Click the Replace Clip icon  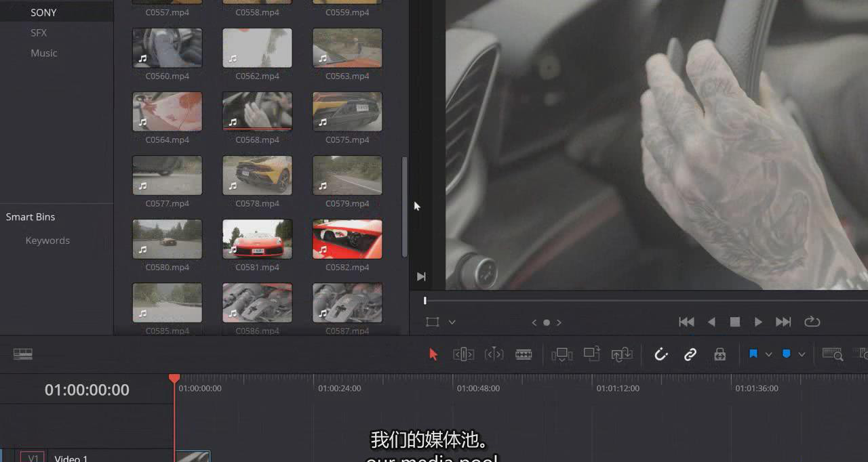pyautogui.click(x=622, y=354)
